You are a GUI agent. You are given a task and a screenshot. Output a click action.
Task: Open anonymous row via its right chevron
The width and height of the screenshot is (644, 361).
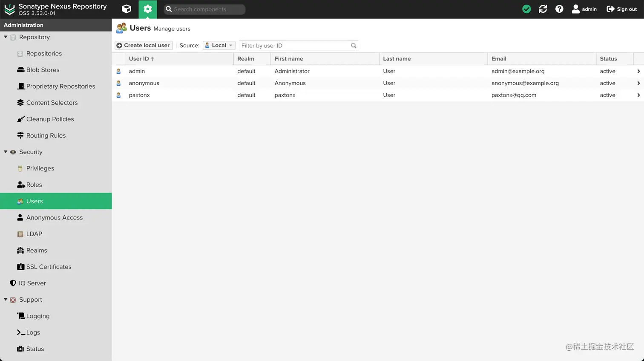tap(638, 83)
